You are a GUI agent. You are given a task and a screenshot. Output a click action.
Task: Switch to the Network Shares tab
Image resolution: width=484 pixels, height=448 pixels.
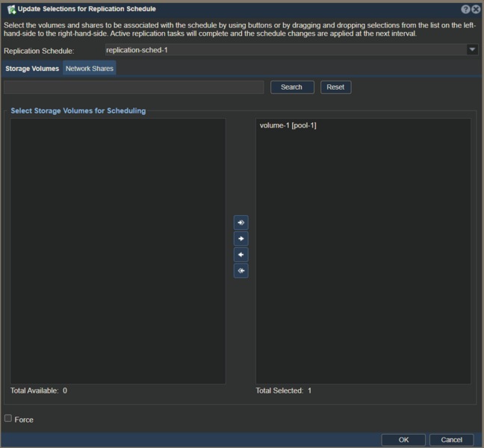90,69
